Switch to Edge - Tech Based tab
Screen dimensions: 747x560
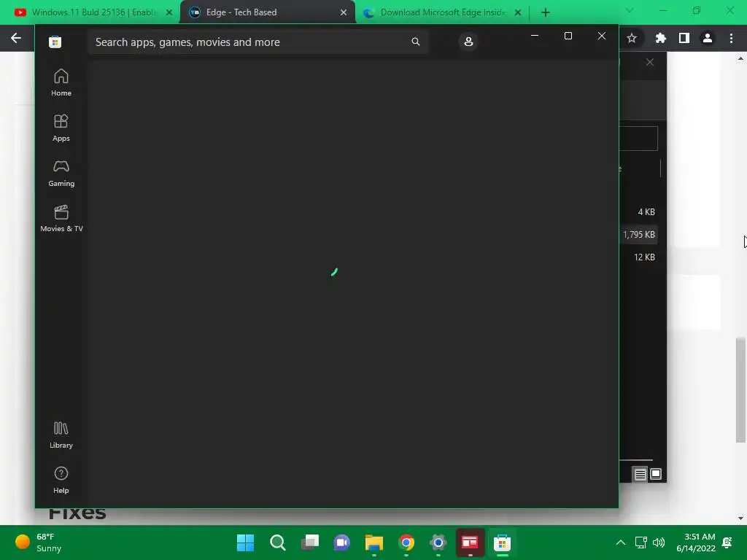click(x=267, y=12)
